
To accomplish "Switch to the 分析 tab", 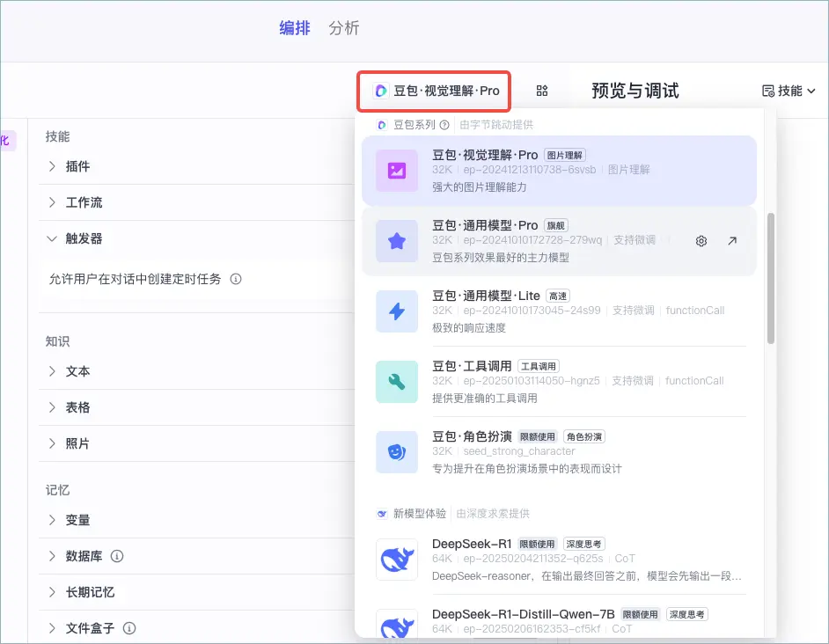I will point(343,28).
